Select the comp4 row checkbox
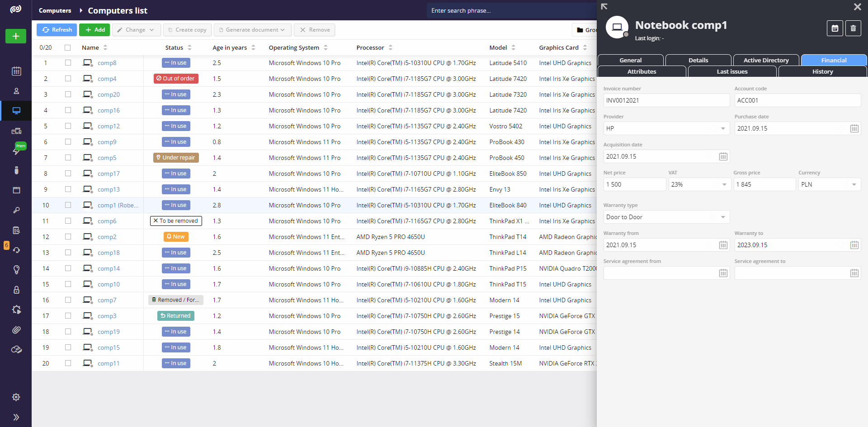The image size is (868, 427). pyautogui.click(x=68, y=79)
